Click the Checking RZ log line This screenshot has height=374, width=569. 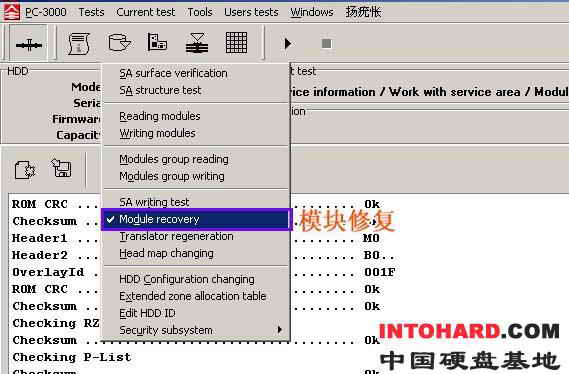pos(56,323)
